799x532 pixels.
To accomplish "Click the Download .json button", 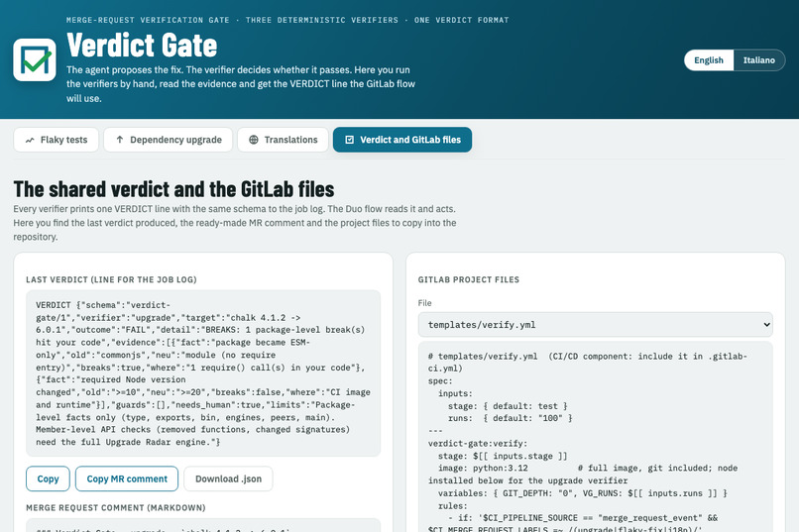I will click(x=228, y=479).
